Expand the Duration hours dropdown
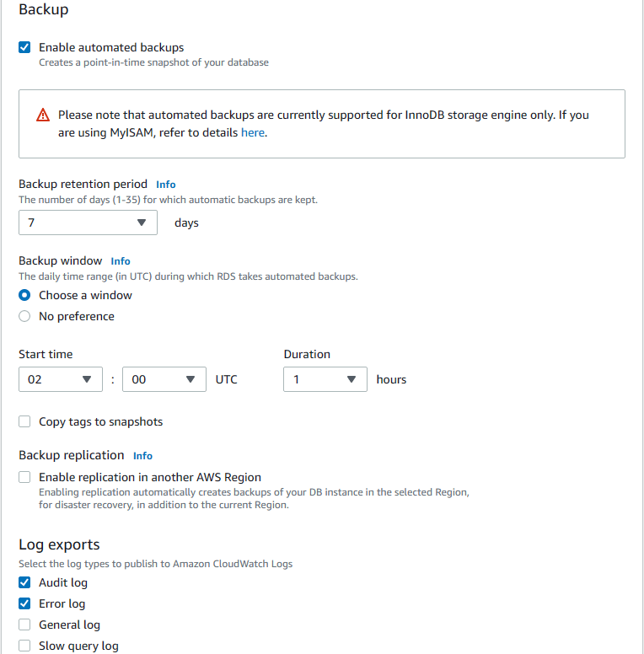 pyautogui.click(x=325, y=379)
